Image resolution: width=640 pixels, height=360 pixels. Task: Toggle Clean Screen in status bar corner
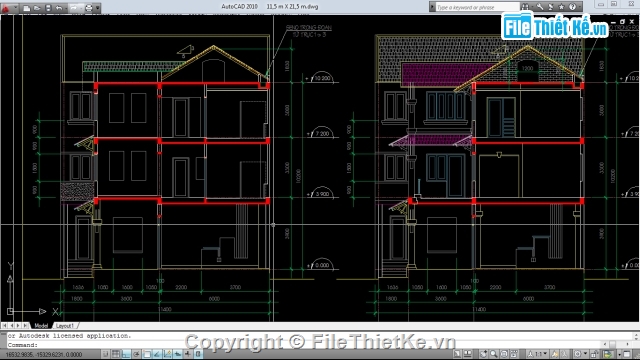click(627, 354)
